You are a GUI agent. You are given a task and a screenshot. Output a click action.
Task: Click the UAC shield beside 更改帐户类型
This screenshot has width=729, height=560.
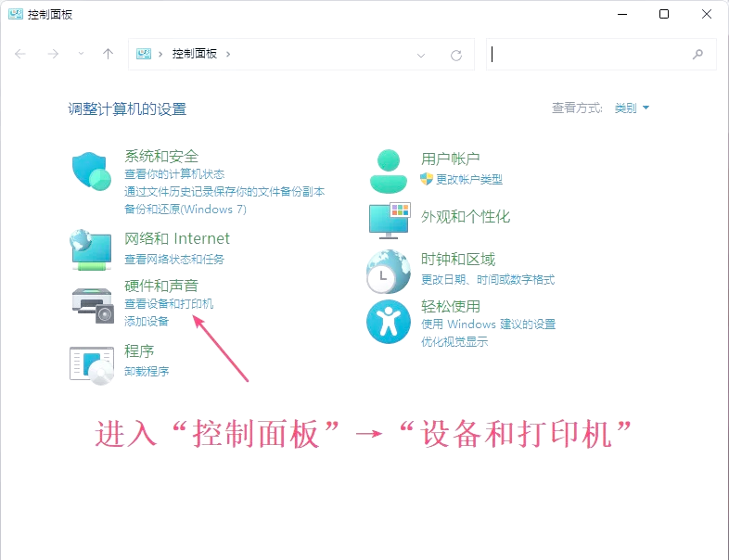427,179
